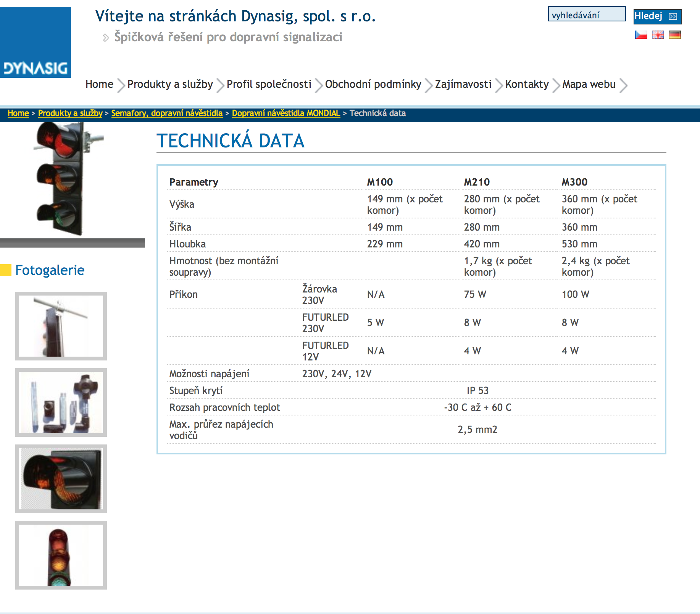Screen dimensions: 700x614
Task: Open gallery thumbnail of signal visor close-up
Action: pyautogui.click(x=61, y=479)
